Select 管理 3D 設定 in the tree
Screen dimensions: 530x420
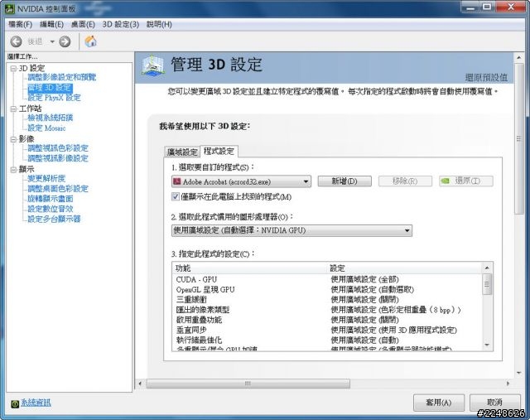tap(50, 88)
